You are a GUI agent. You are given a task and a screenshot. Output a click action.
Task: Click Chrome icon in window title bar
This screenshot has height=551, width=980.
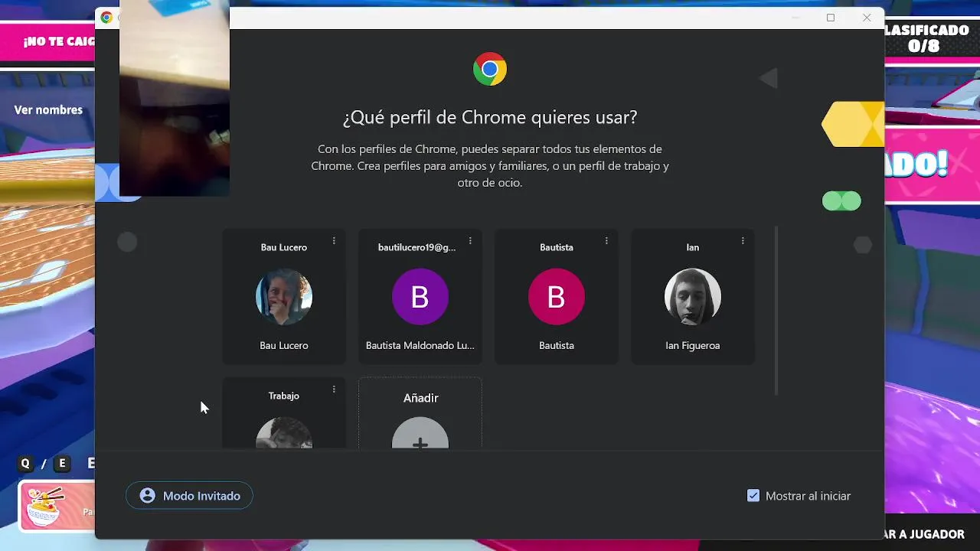tap(106, 18)
